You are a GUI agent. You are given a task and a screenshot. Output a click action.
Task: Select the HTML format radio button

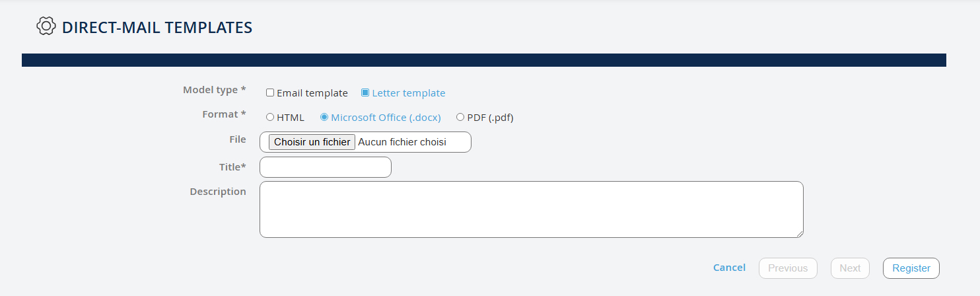pyautogui.click(x=270, y=118)
